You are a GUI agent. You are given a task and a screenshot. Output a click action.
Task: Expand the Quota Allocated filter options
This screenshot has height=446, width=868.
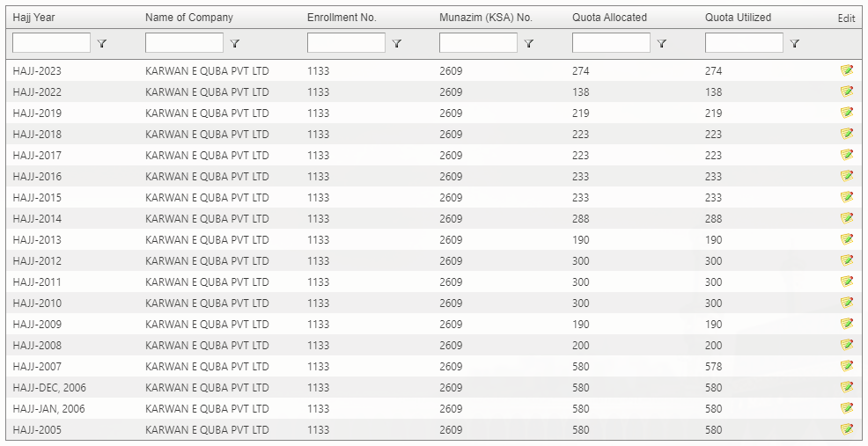(x=662, y=43)
